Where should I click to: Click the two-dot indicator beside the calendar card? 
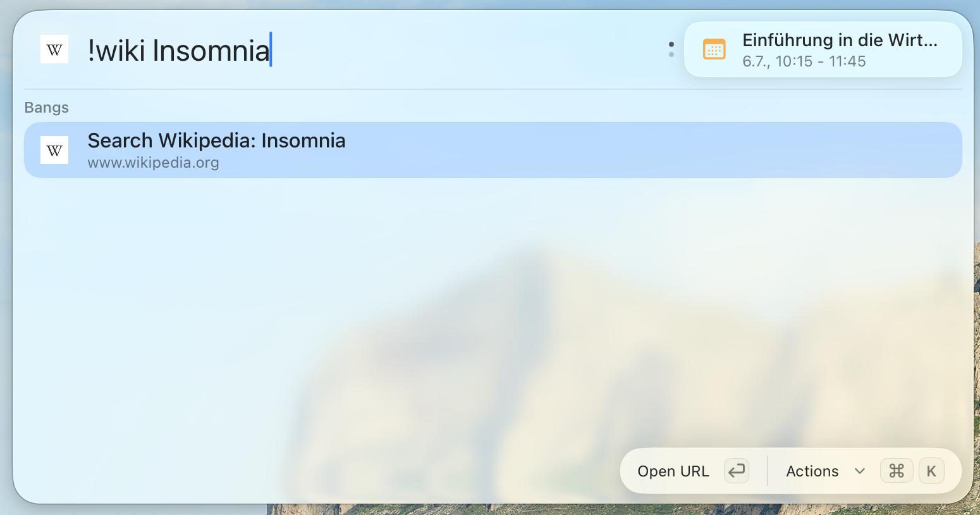pyautogui.click(x=671, y=49)
